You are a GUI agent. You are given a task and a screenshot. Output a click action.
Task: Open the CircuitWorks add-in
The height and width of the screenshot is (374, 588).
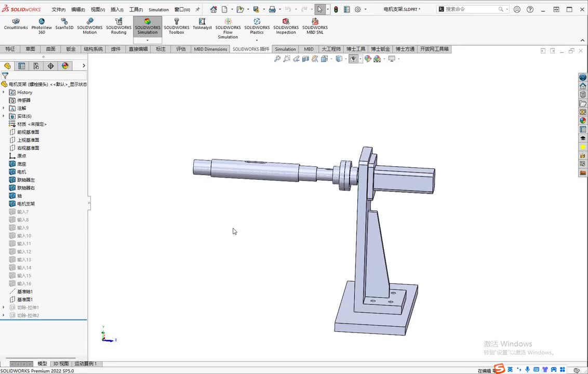coord(16,24)
